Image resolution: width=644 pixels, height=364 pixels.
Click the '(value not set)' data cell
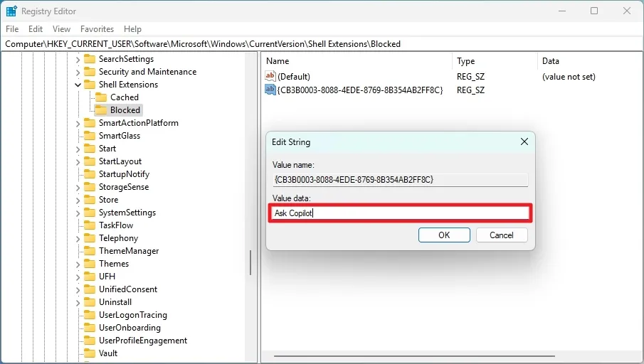pos(569,77)
